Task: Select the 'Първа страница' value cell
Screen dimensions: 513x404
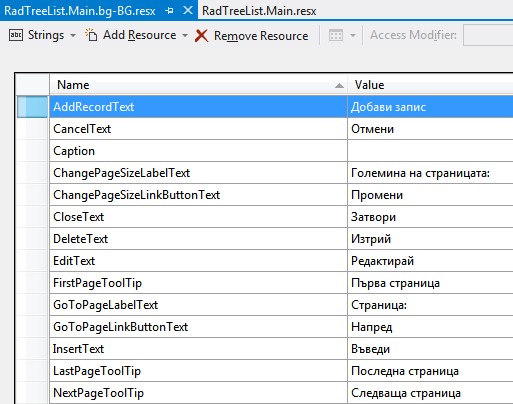Action: click(430, 283)
